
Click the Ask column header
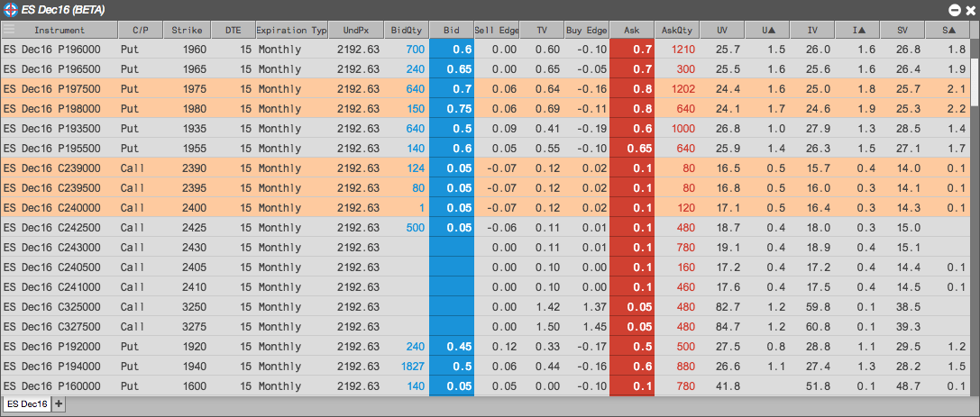[x=632, y=30]
